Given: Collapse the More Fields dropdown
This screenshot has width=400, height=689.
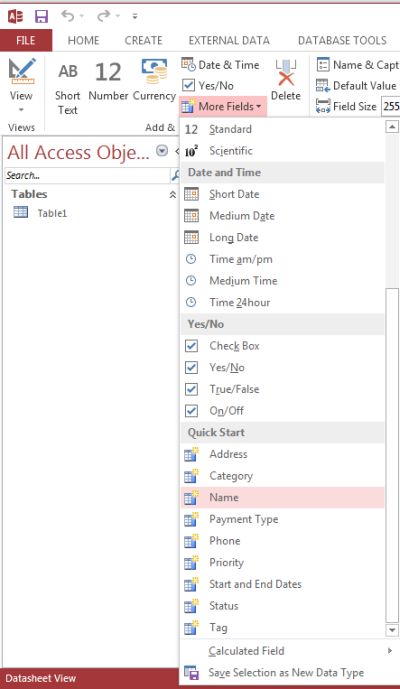Looking at the screenshot, I should pos(222,106).
